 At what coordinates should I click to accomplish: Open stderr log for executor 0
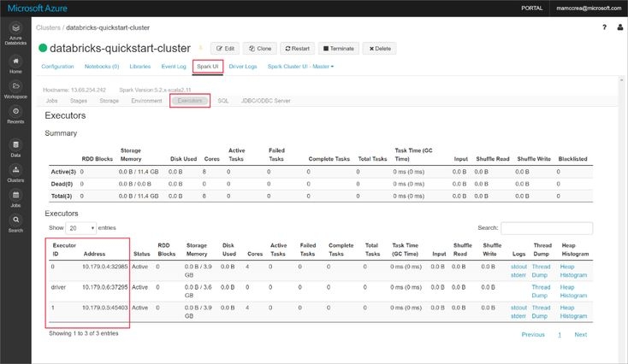518,275
